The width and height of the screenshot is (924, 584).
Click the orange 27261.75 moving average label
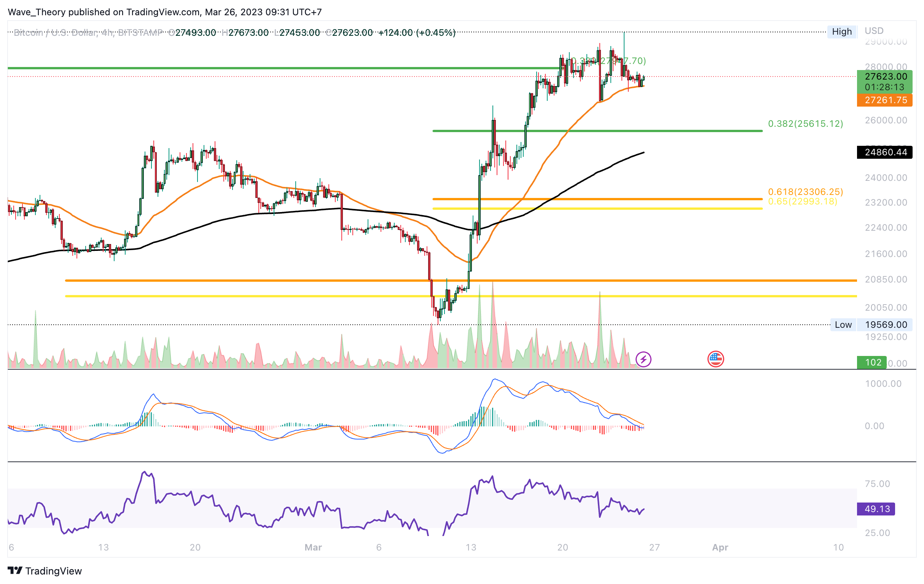[884, 100]
